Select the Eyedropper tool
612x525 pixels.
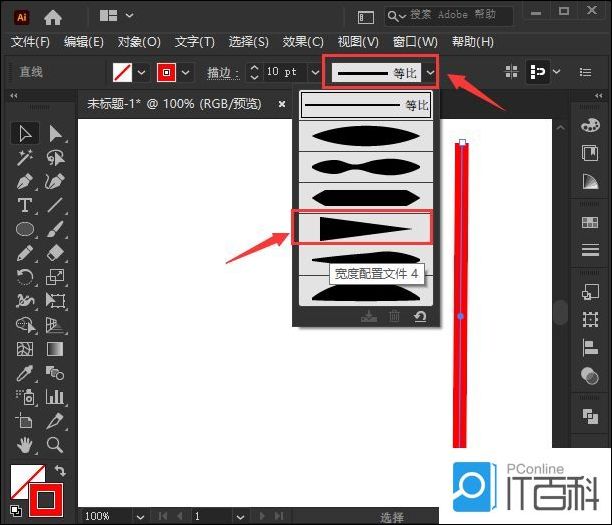25,373
